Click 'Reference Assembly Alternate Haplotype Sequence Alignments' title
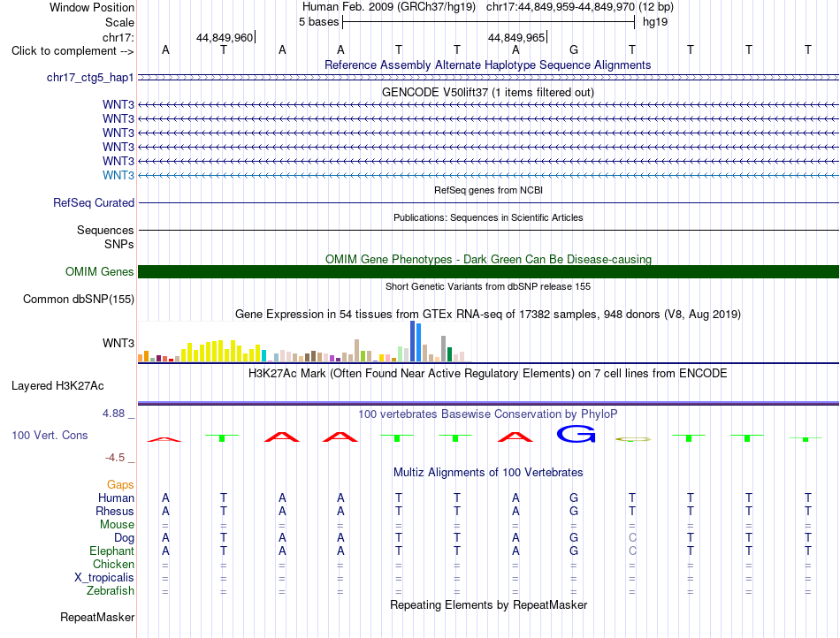The width and height of the screenshot is (840, 638). coord(487,65)
